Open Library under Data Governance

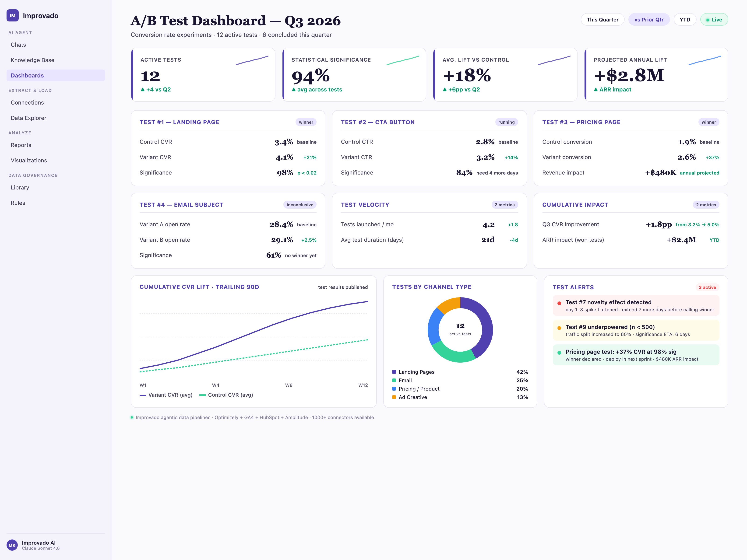pos(56,187)
